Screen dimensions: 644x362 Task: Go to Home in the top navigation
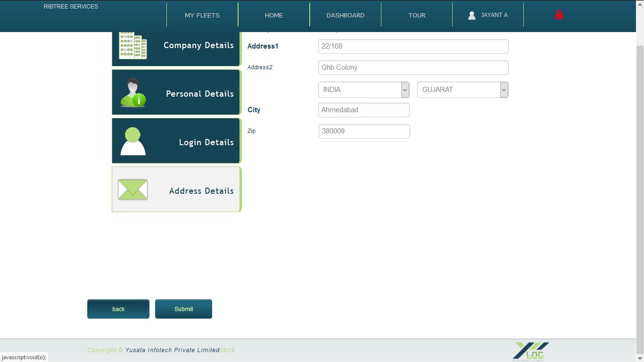(274, 15)
